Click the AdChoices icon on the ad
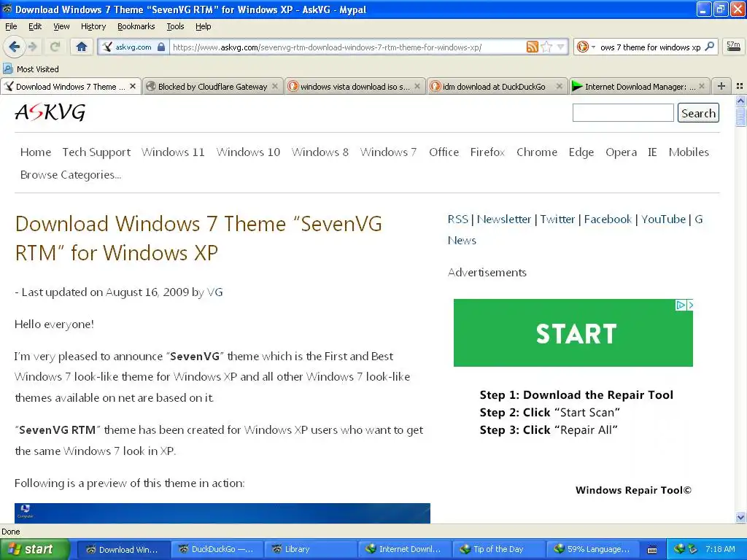 [681, 305]
